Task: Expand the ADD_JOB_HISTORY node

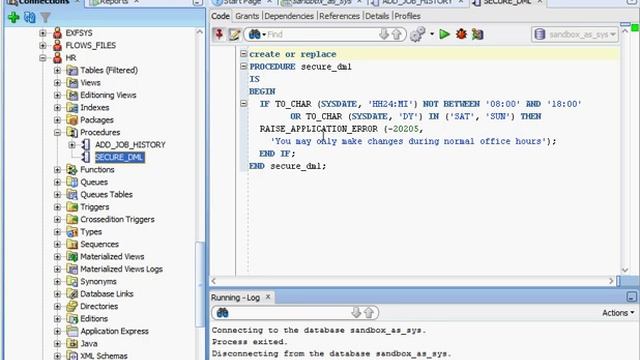Action: [x=72, y=145]
